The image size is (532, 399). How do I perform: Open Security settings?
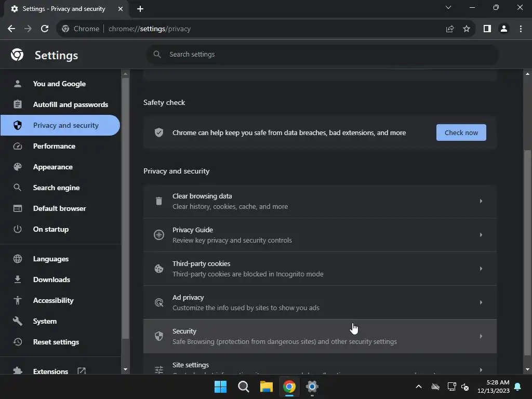[x=320, y=336]
